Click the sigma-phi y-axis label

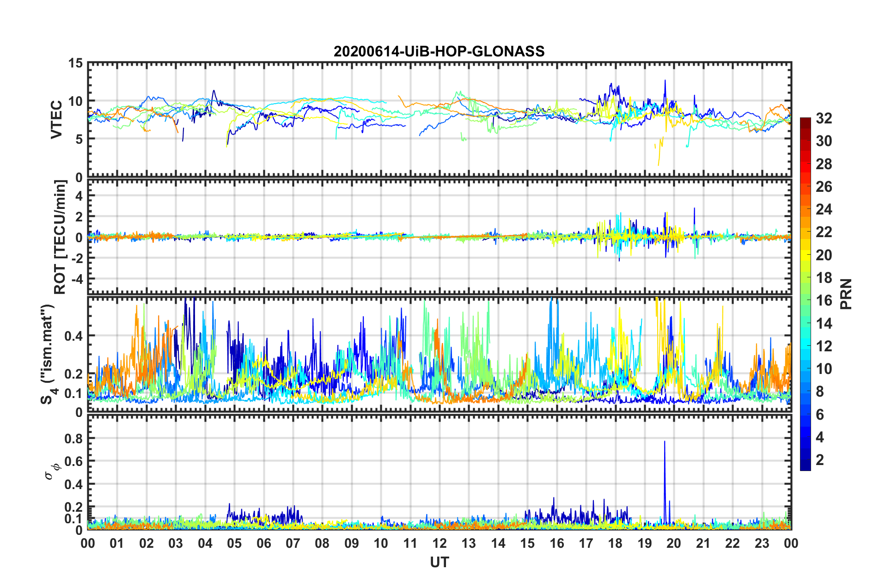[x=52, y=472]
